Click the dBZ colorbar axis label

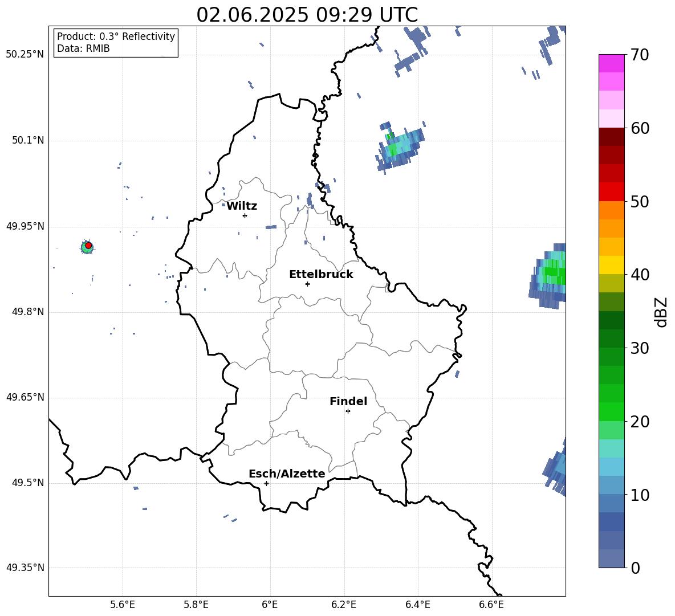click(x=661, y=312)
